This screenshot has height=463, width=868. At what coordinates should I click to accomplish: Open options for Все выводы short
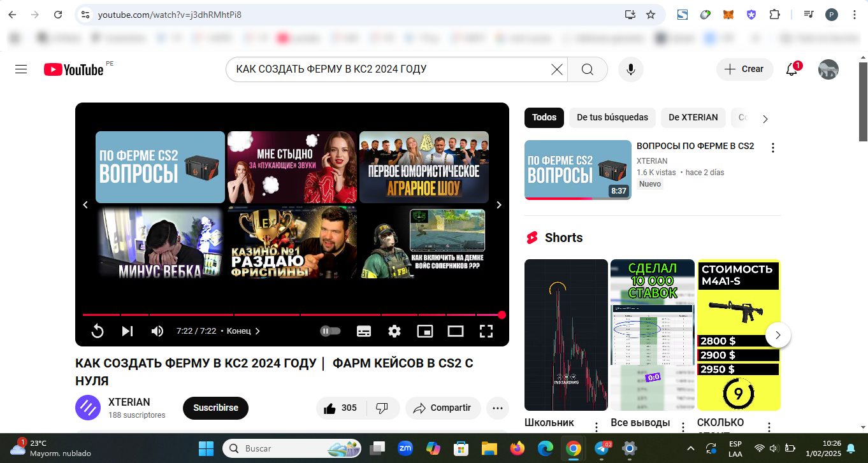683,427
